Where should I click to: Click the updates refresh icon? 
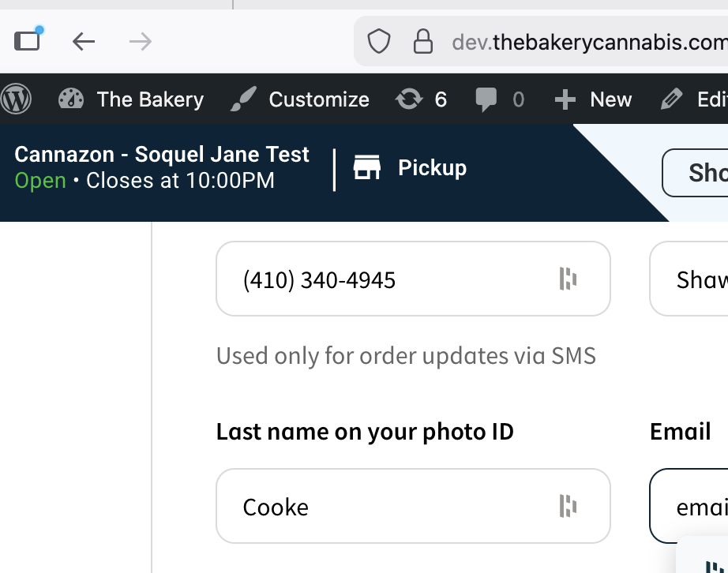(409, 99)
